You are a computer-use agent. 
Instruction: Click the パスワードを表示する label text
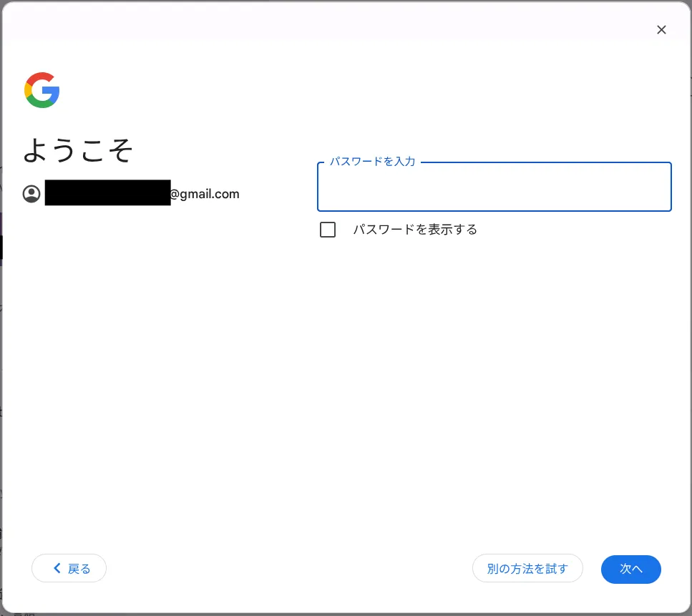[415, 230]
